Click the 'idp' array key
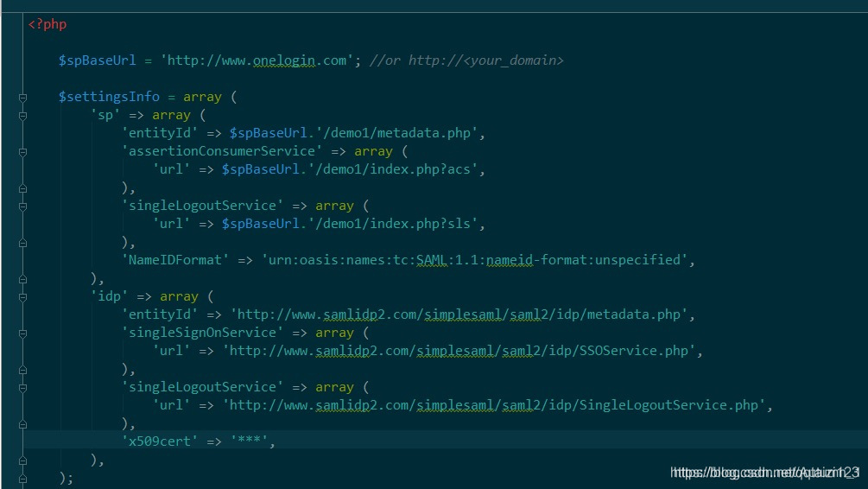The image size is (868, 489). click(x=109, y=297)
